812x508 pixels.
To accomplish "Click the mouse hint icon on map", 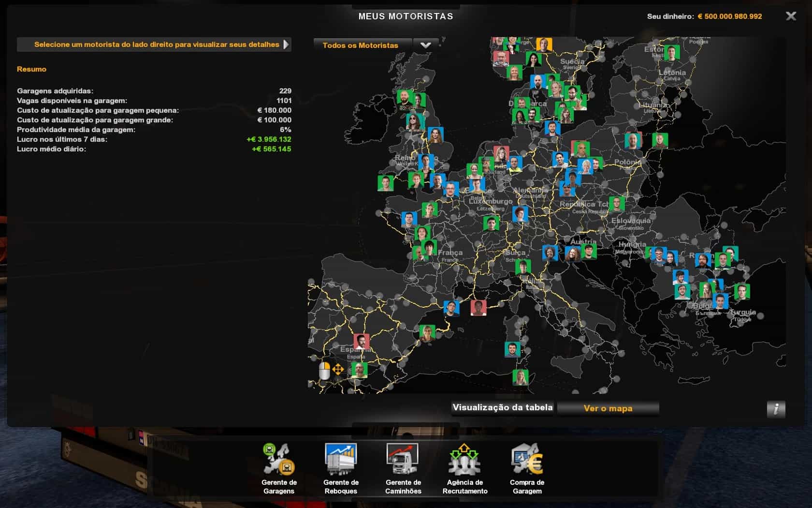I will click(x=324, y=371).
